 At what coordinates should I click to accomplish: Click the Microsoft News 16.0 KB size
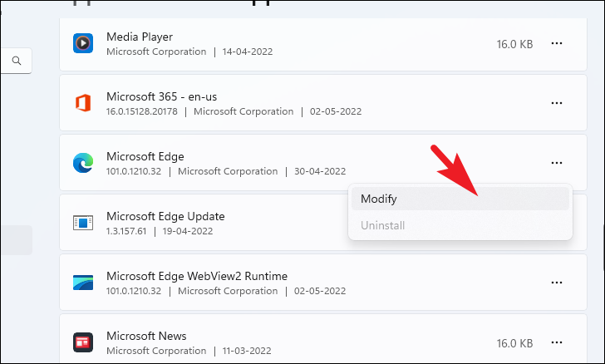coord(514,343)
